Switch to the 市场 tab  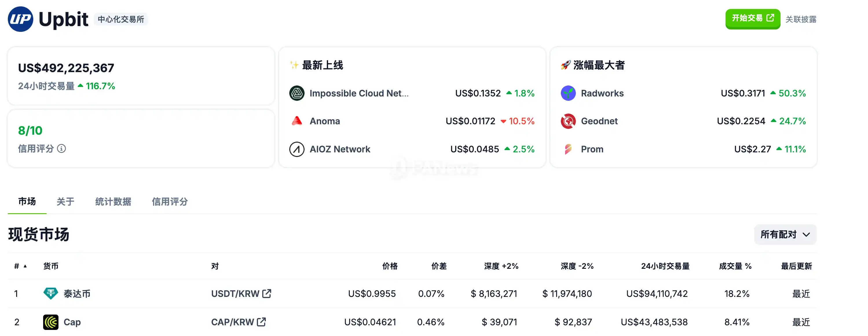pos(27,202)
